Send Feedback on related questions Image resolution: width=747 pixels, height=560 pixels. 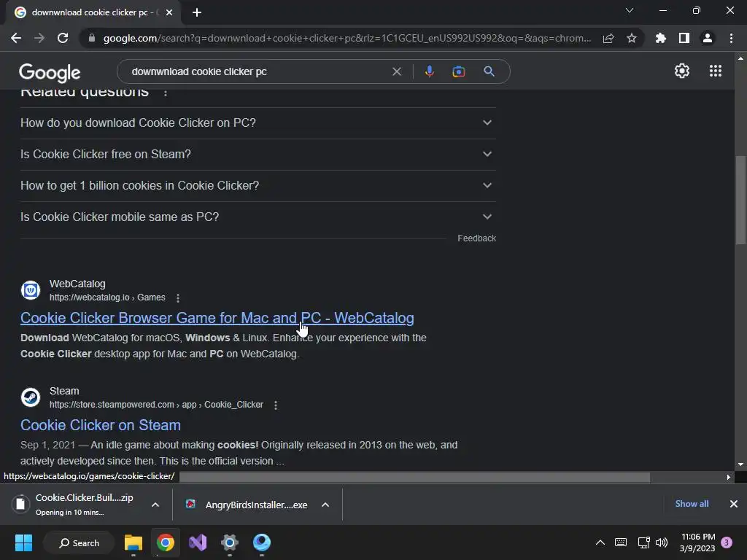point(476,238)
